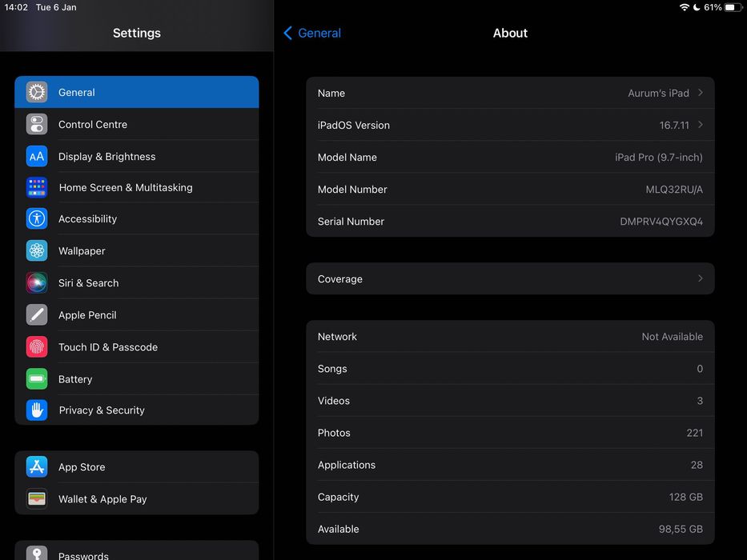This screenshot has width=747, height=560.
Task: Tap the Accessibility figure icon
Action: coord(37,218)
